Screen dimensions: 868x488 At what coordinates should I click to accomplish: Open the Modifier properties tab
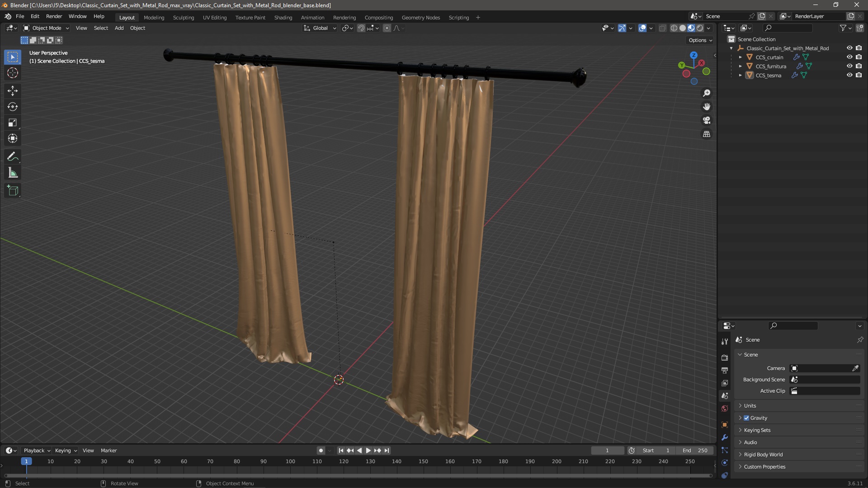click(725, 437)
